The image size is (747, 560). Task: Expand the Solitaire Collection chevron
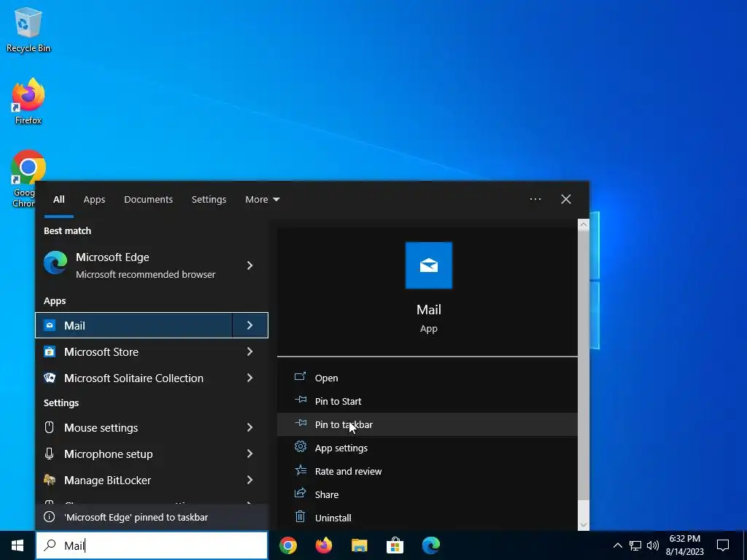(x=249, y=378)
